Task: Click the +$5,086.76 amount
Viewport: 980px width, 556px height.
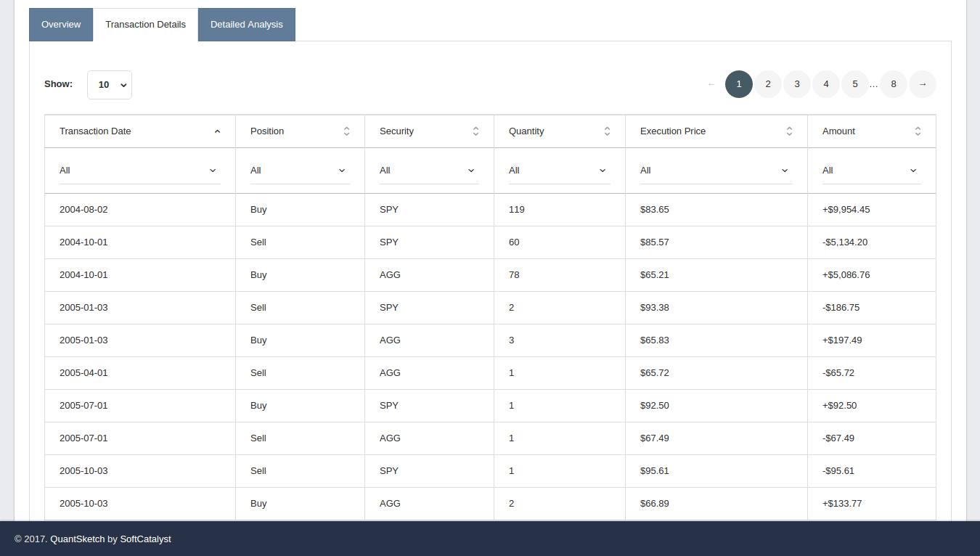Action: coord(846,275)
